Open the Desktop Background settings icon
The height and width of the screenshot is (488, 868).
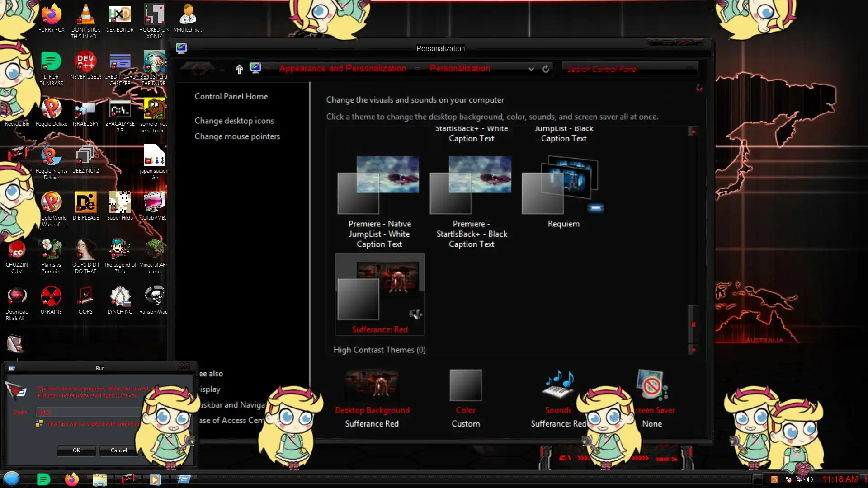(x=372, y=385)
